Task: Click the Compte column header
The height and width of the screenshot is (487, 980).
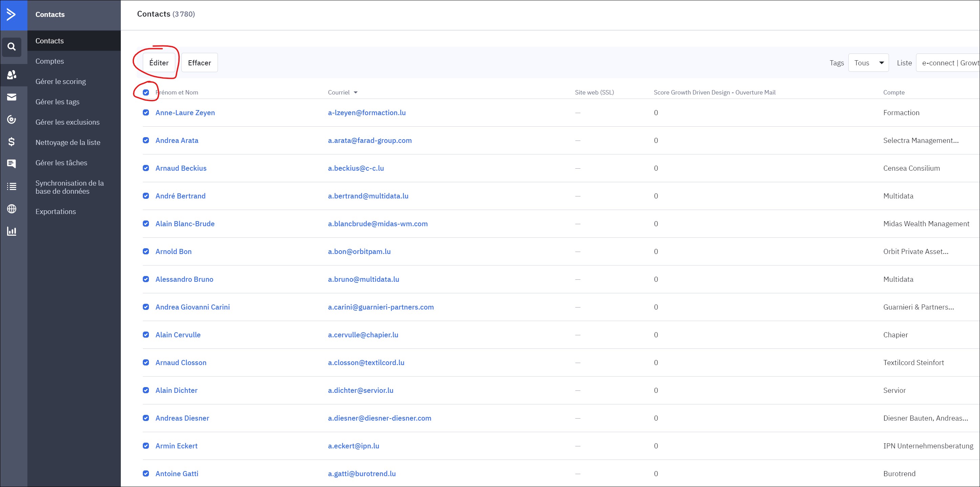Action: pyautogui.click(x=894, y=92)
